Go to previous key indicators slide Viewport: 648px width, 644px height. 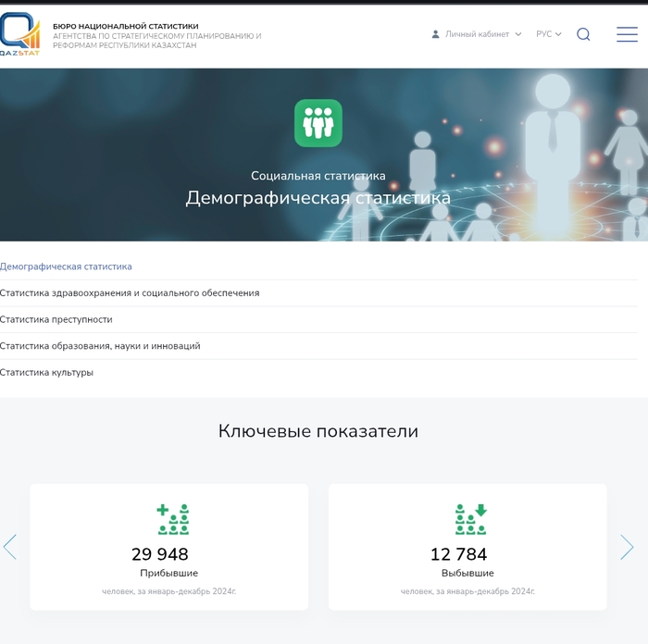click(x=10, y=547)
